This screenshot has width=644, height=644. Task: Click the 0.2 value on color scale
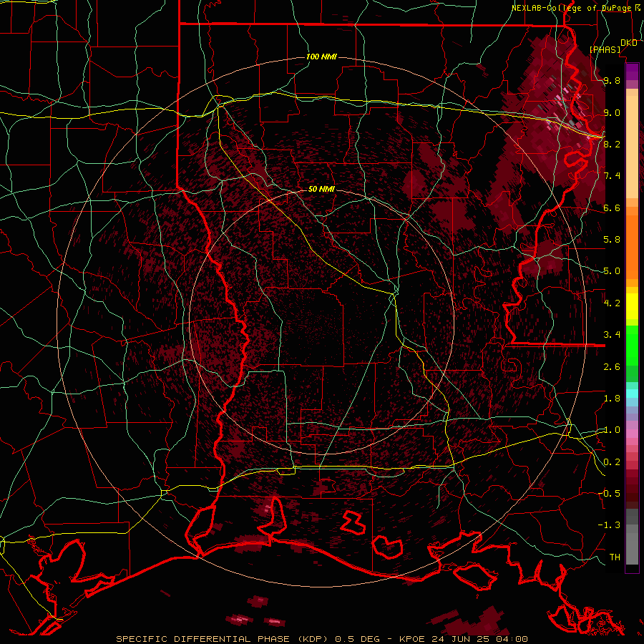click(x=612, y=462)
